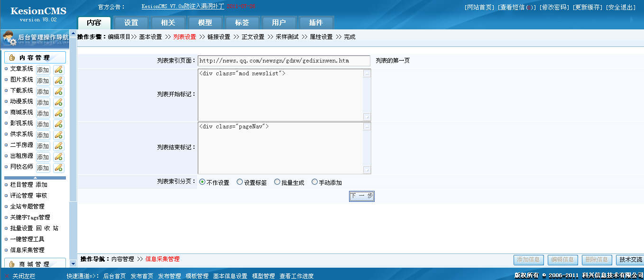Viewport: 644px width, 280px height.
Task: Open the 标签 top tab
Action: pyautogui.click(x=242, y=23)
